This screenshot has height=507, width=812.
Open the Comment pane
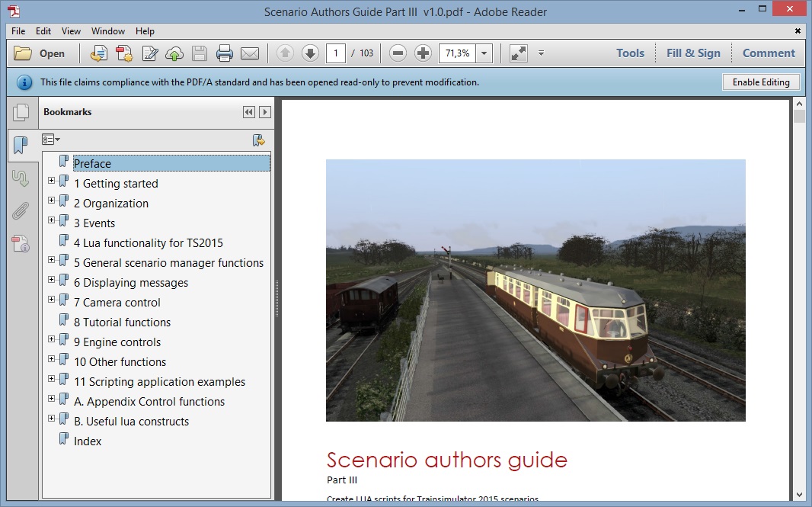pos(769,53)
